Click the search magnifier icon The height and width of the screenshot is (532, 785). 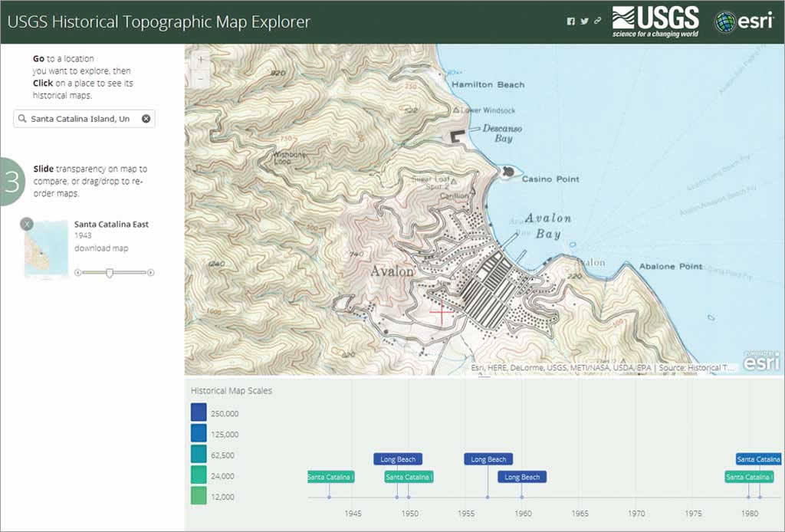(x=22, y=119)
